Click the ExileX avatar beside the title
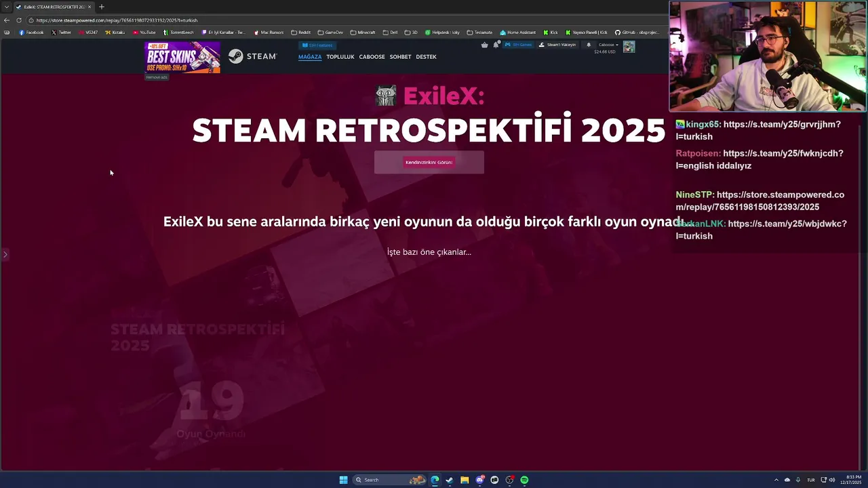 386,96
